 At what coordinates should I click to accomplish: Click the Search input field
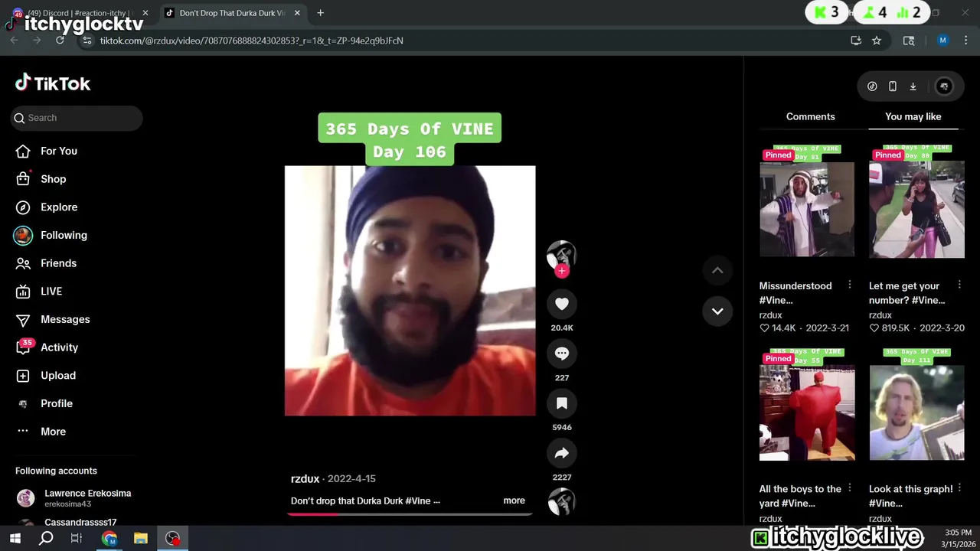[77, 118]
